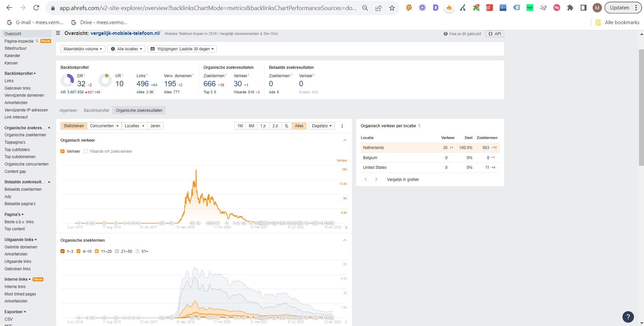Select Organische zoekresultaten tab
This screenshot has height=326, width=644.
point(139,110)
